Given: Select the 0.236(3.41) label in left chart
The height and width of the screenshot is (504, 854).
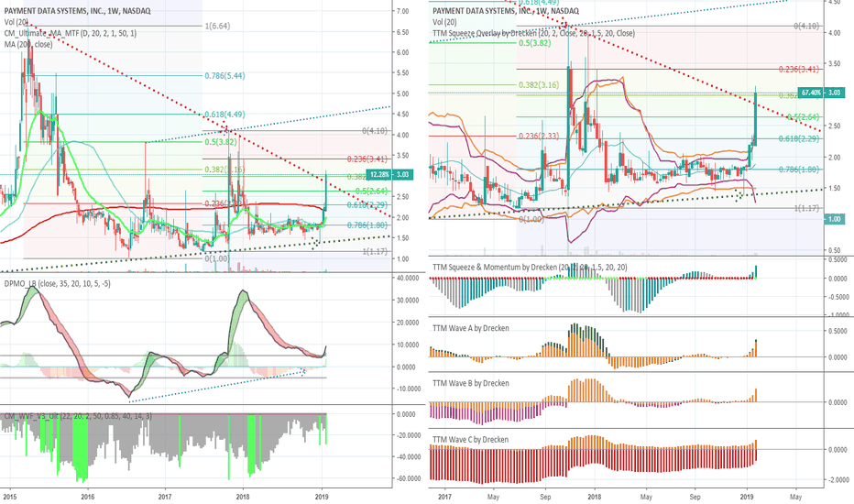Looking at the screenshot, I should pos(367,159).
